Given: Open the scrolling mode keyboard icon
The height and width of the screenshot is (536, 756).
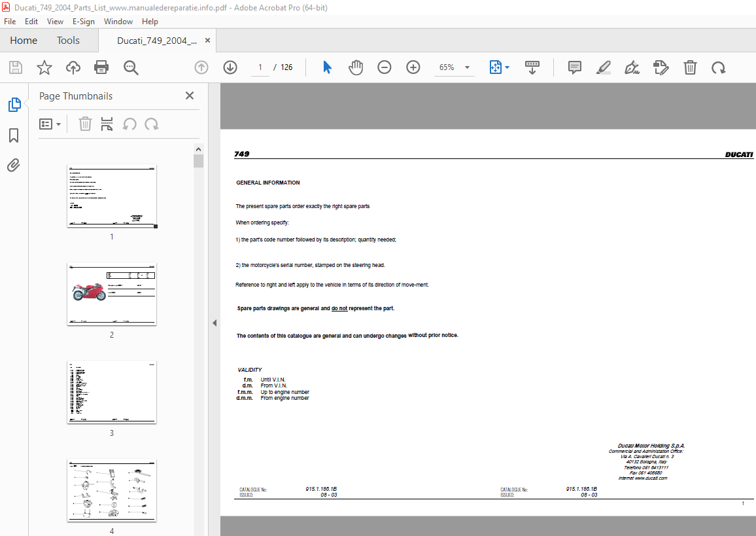Looking at the screenshot, I should pos(532,67).
